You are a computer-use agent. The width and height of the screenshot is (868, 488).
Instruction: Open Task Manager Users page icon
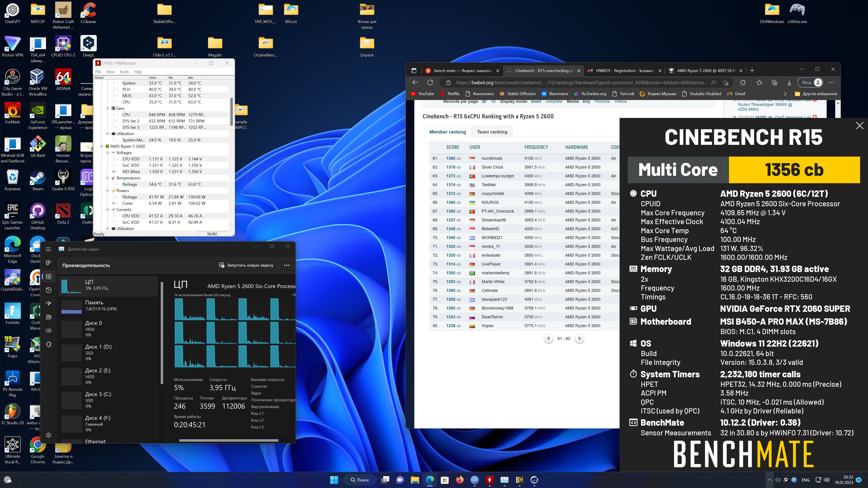(x=49, y=317)
